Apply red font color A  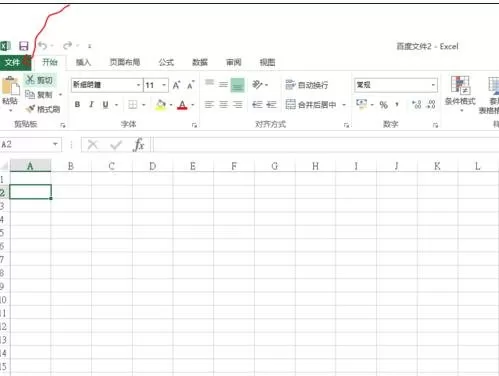182,105
